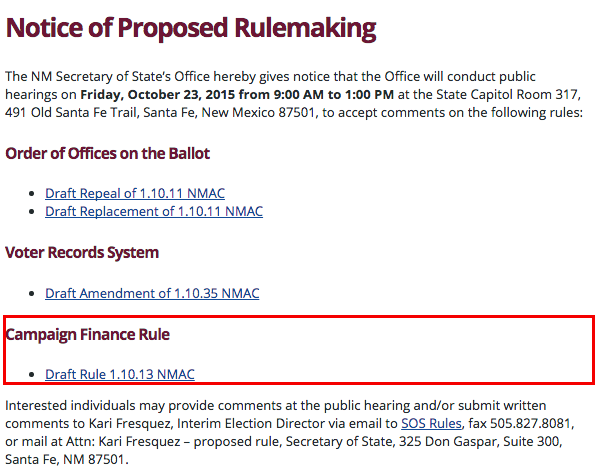
Task: Click the Notice of Proposed Rulemaking title
Action: (191, 28)
